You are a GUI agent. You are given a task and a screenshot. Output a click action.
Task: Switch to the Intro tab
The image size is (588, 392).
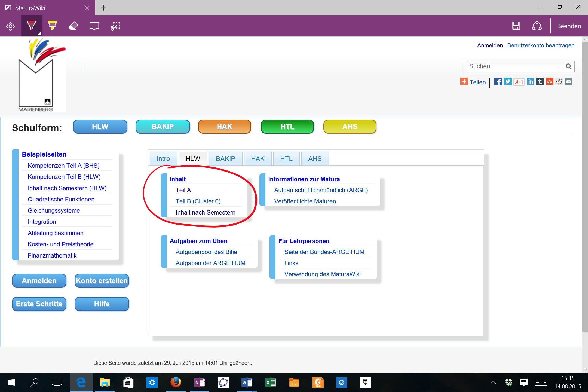163,159
